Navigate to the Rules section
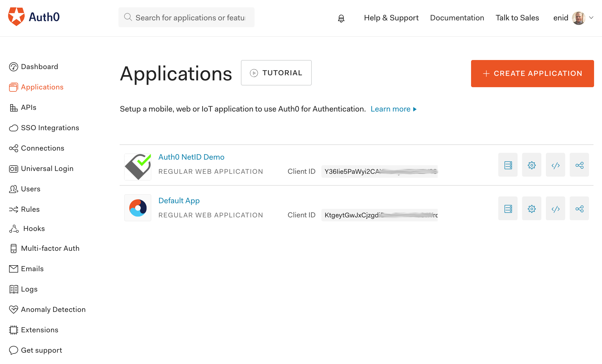This screenshot has width=602, height=364. click(30, 209)
